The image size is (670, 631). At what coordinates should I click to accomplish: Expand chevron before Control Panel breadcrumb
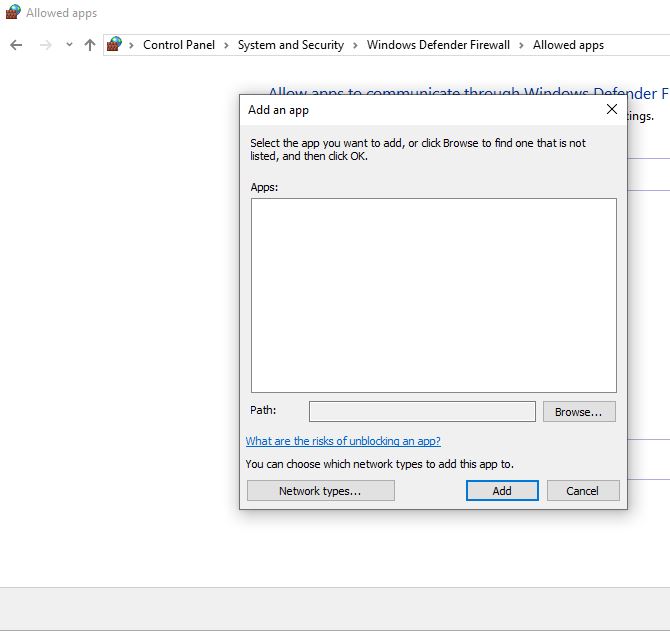tap(132, 45)
